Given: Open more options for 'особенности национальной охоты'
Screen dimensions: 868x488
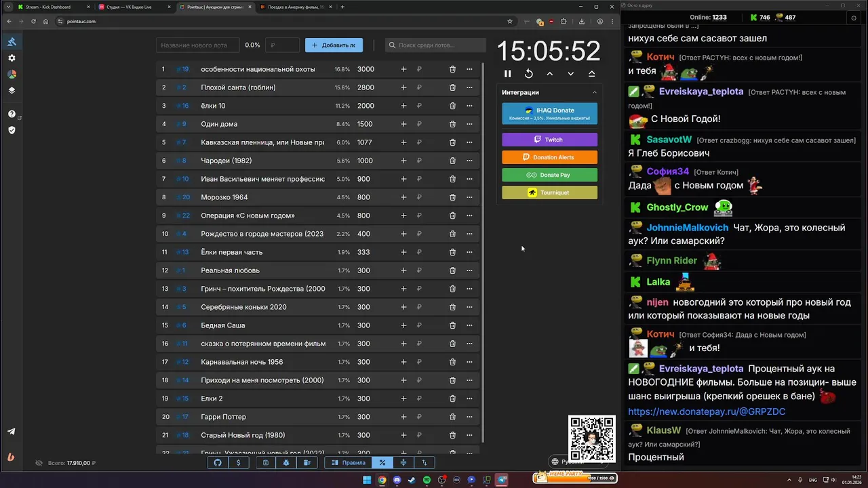Looking at the screenshot, I should point(469,69).
